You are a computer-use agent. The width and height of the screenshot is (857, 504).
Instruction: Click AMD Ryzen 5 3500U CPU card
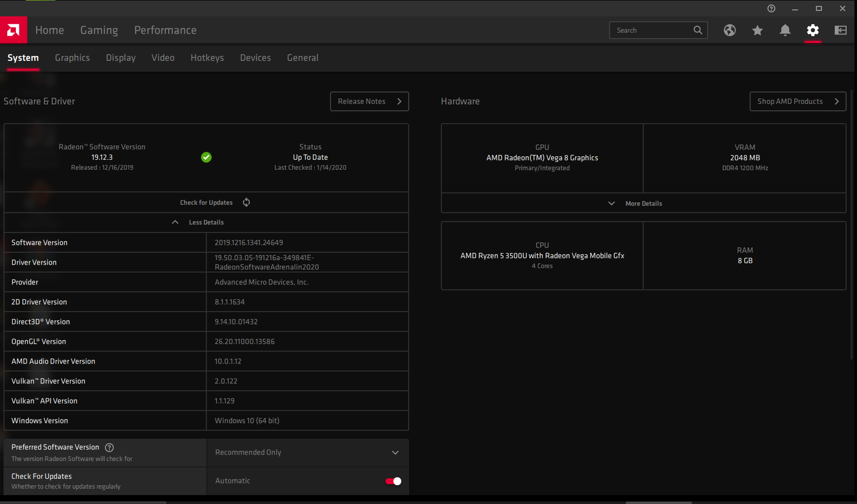(542, 256)
